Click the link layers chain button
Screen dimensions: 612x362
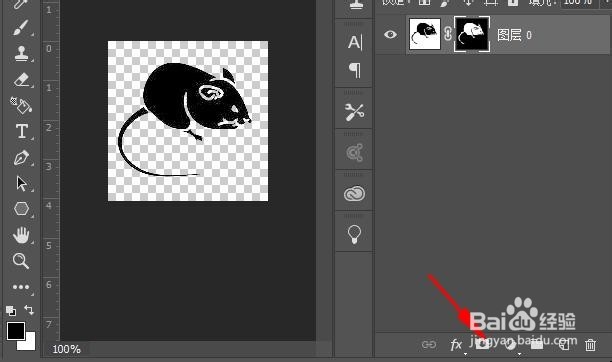coord(429,345)
